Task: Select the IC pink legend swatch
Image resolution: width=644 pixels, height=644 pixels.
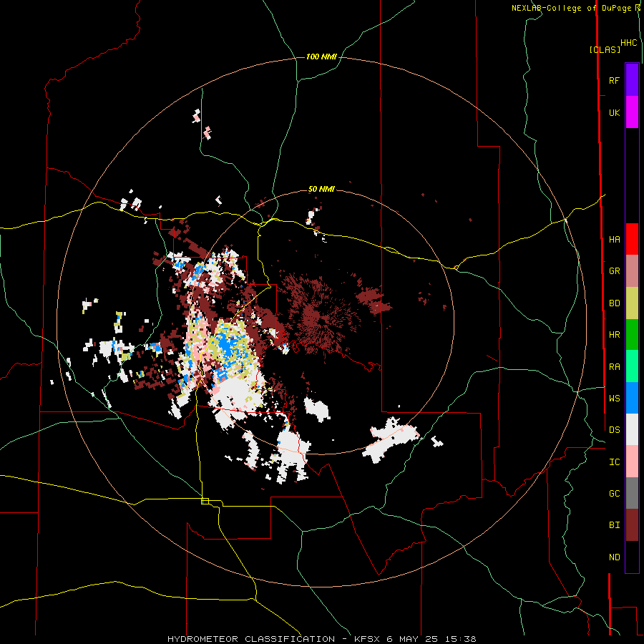Action: coord(632,462)
